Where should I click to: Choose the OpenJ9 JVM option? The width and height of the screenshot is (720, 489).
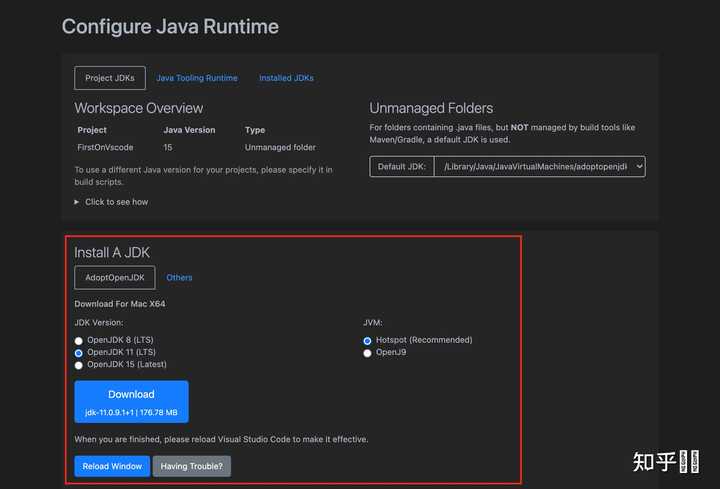368,353
